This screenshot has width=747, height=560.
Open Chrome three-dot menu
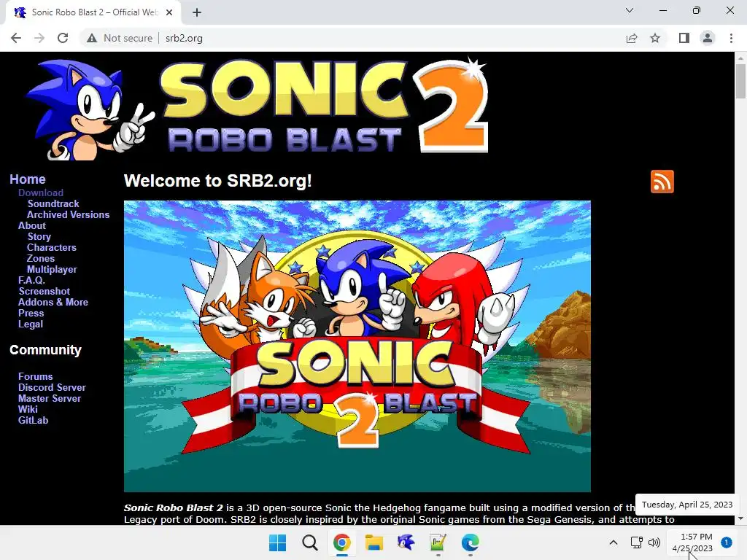[731, 38]
